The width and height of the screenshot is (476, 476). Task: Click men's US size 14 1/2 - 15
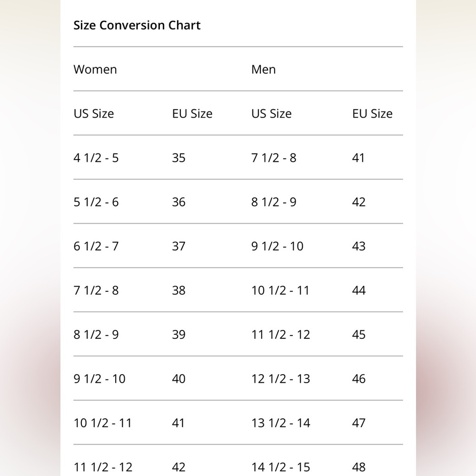280,467
